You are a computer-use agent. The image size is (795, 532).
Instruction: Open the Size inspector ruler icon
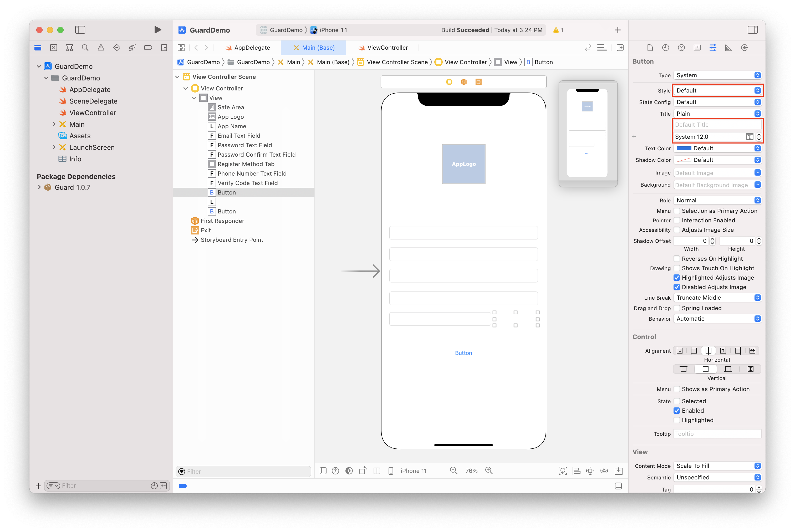(x=728, y=48)
